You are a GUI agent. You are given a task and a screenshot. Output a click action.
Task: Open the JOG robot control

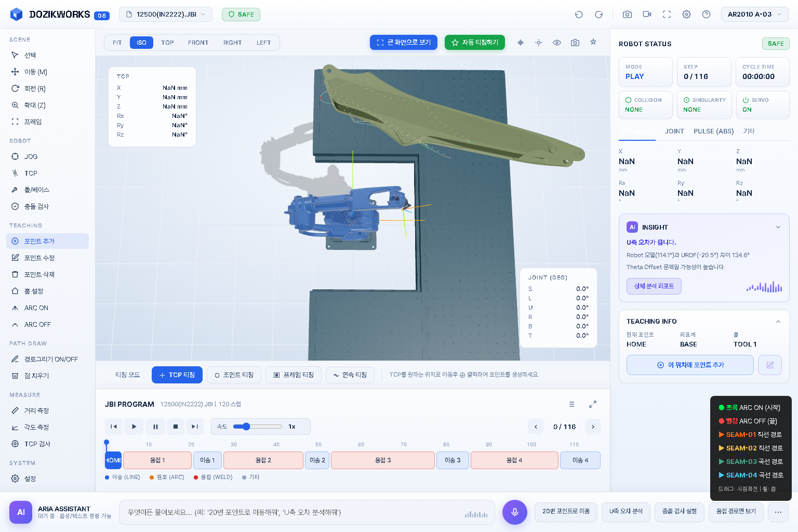[47, 156]
